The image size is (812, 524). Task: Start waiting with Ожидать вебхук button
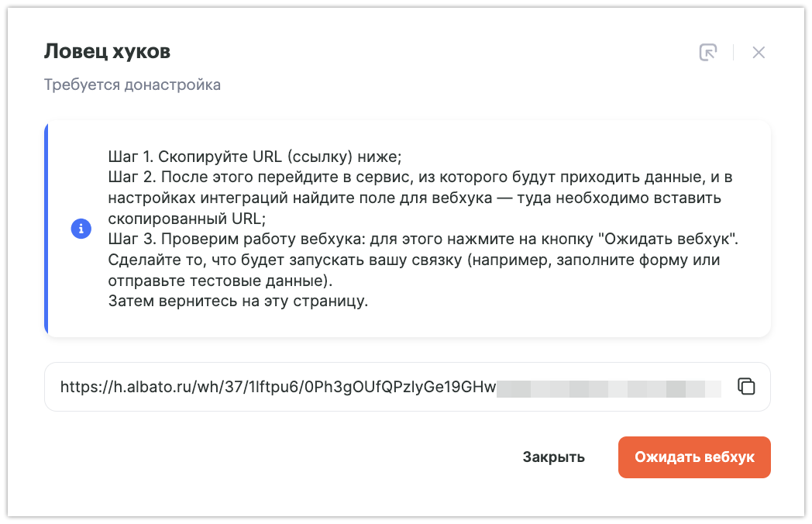694,457
